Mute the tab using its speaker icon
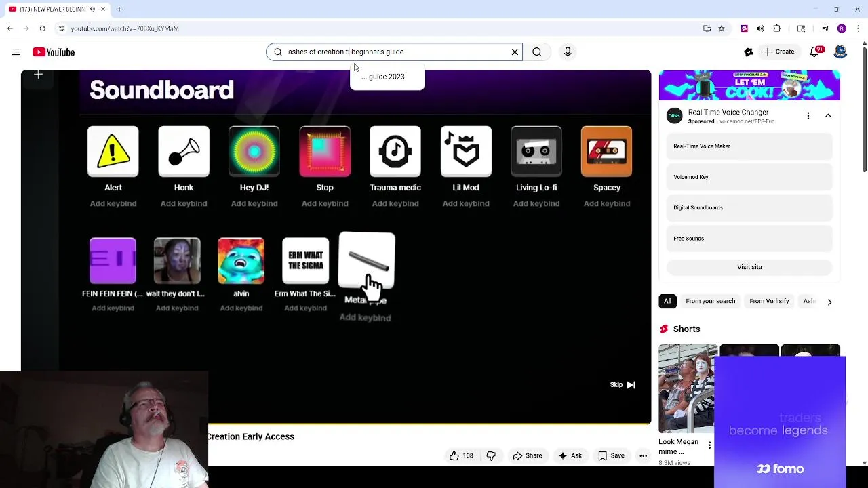The height and width of the screenshot is (488, 868). (x=92, y=9)
